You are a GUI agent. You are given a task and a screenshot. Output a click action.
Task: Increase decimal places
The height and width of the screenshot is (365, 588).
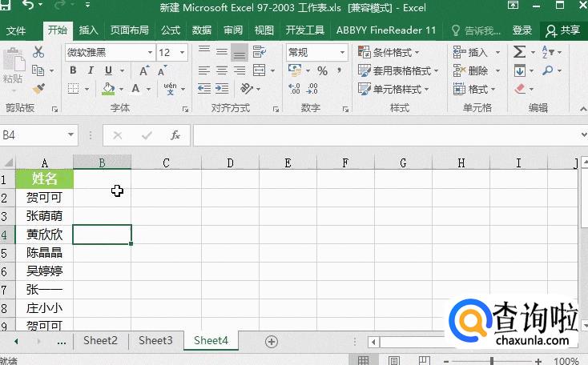pos(294,89)
